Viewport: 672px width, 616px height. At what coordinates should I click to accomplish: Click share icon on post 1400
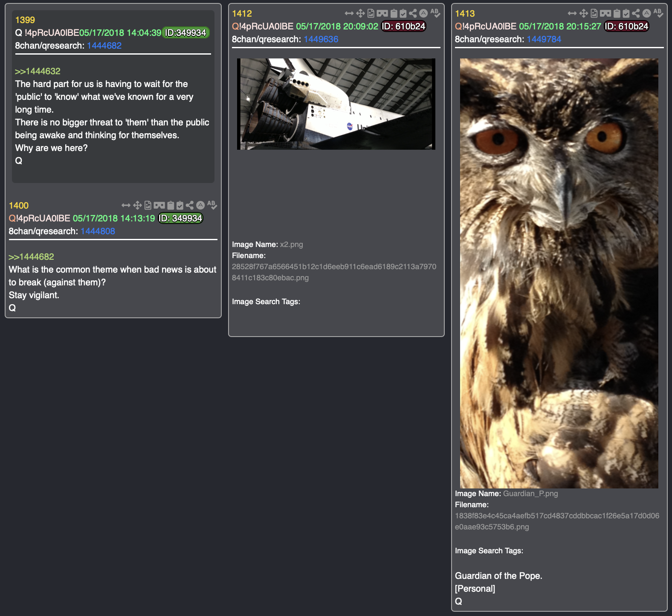click(190, 205)
